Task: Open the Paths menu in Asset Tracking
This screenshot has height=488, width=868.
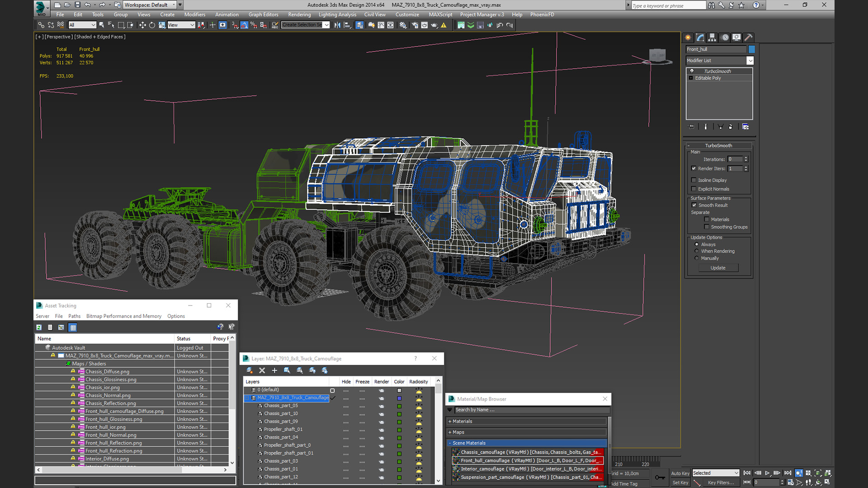Action: coord(74,316)
